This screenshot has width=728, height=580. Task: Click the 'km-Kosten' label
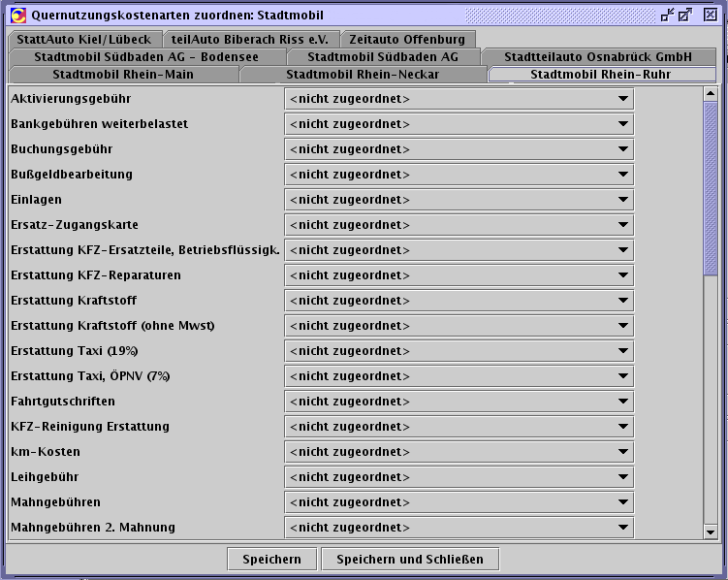point(46,451)
